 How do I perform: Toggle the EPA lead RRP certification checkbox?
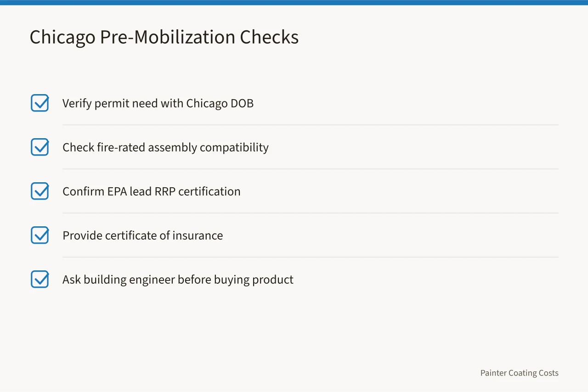click(40, 191)
